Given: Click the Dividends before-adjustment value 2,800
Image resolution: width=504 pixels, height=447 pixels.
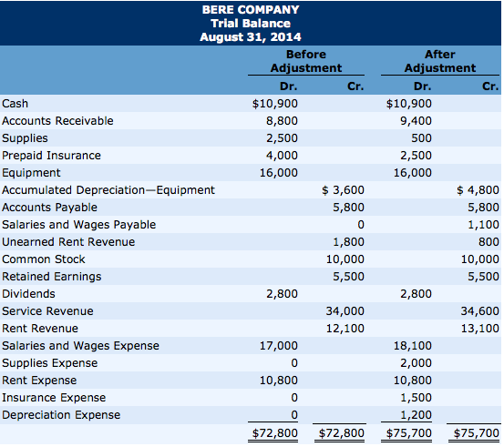Looking at the screenshot, I should click(282, 294).
